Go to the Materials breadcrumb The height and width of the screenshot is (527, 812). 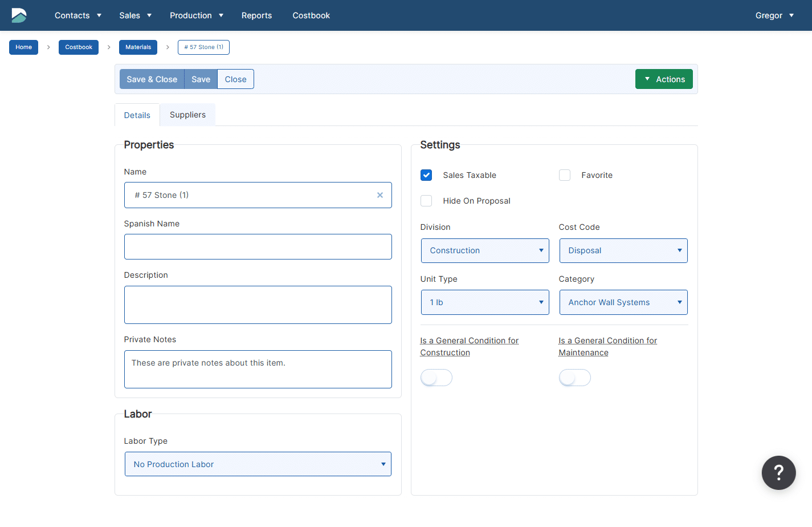point(138,47)
